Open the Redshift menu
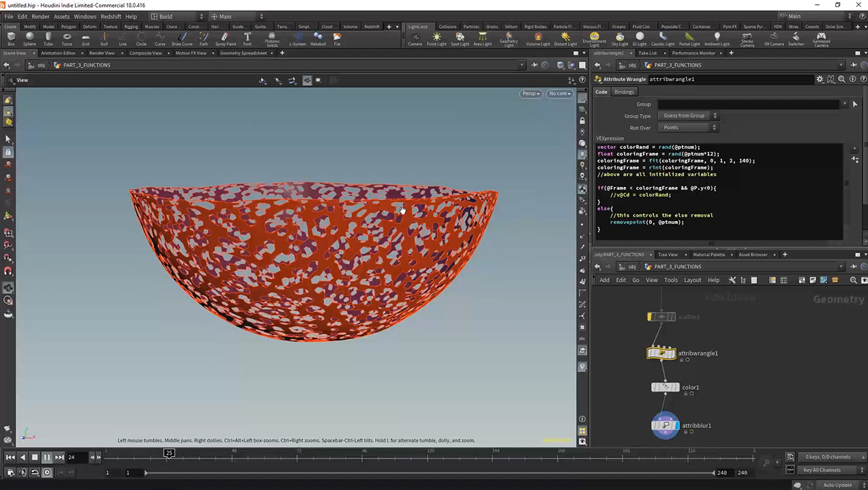868x490 pixels. click(110, 16)
